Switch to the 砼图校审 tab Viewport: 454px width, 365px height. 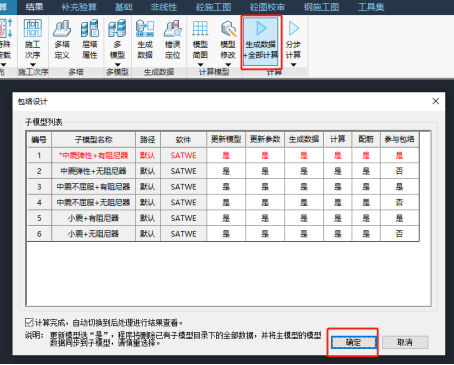click(x=267, y=7)
